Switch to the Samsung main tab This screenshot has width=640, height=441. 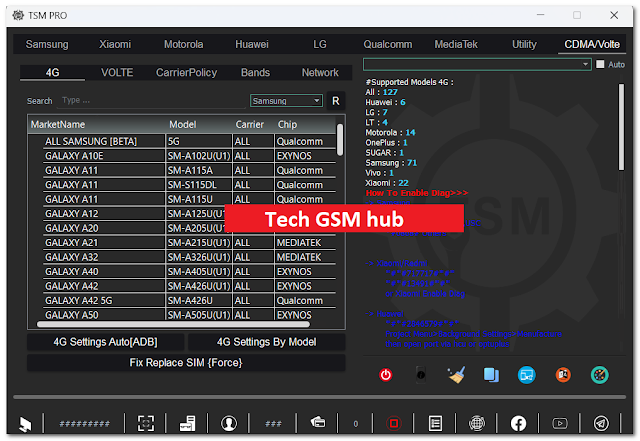point(47,44)
